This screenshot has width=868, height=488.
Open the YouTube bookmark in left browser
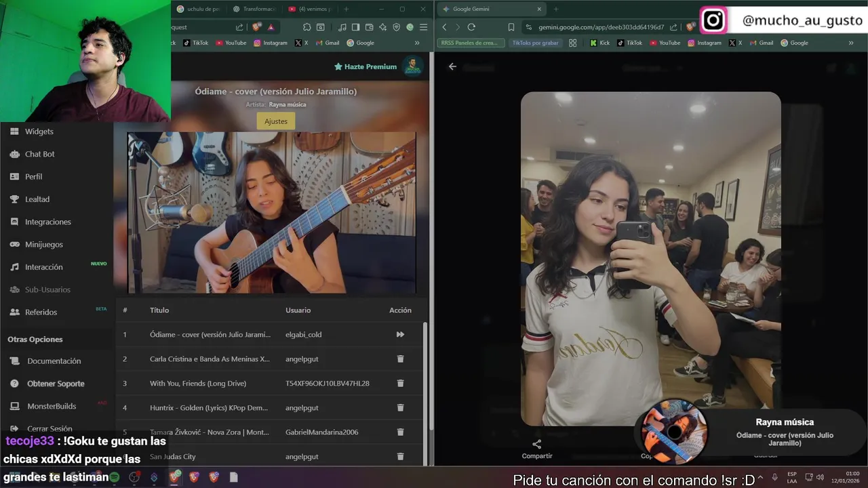coord(231,43)
